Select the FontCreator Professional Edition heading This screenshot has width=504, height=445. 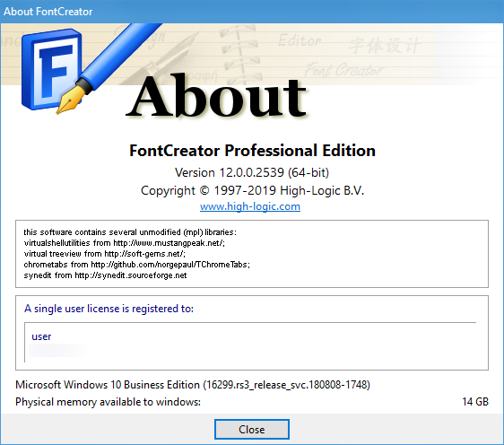(x=252, y=151)
